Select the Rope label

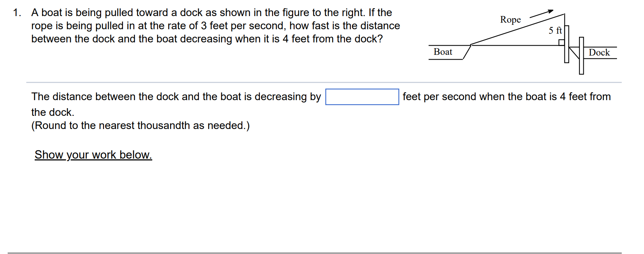point(510,20)
